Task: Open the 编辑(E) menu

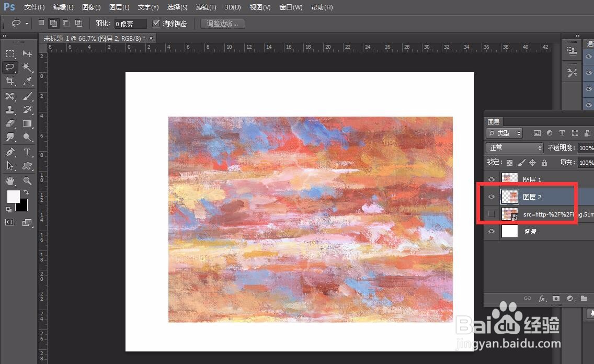Action: point(63,7)
